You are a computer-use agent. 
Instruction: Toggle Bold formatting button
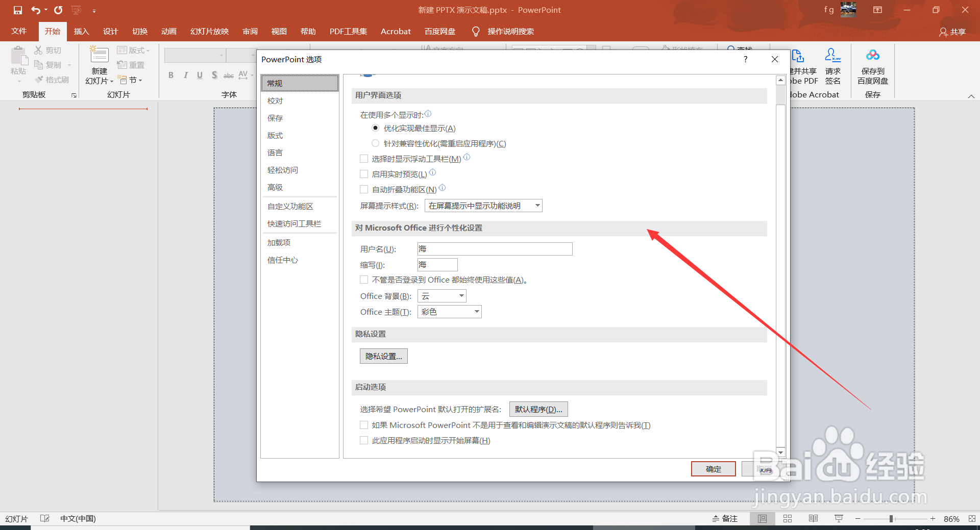[171, 75]
